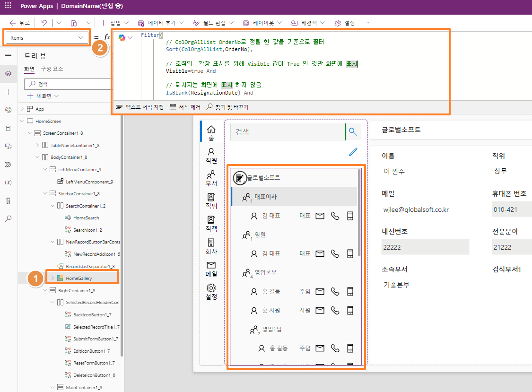Open the 배경색 background color picker
This screenshot has height=392, width=532.
308,23
